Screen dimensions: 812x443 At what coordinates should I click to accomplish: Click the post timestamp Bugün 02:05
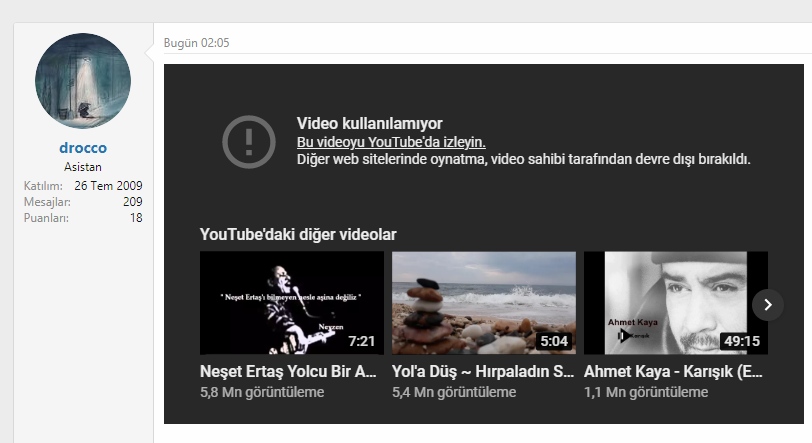[x=196, y=43]
